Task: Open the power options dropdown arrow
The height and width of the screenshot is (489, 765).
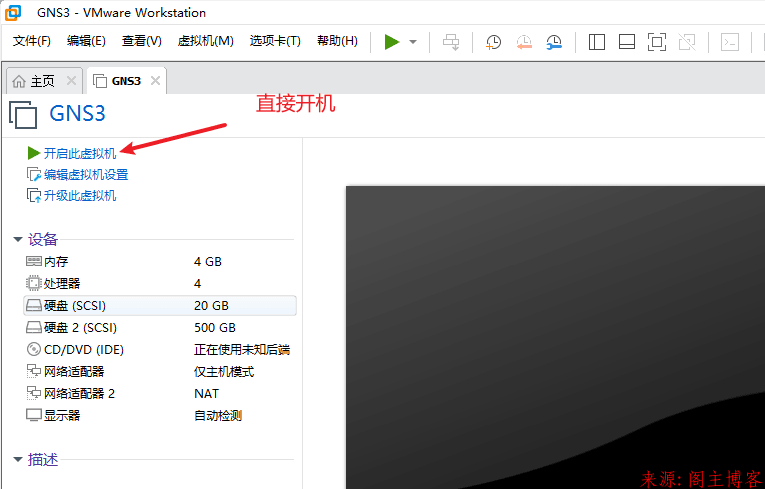Action: (413, 42)
